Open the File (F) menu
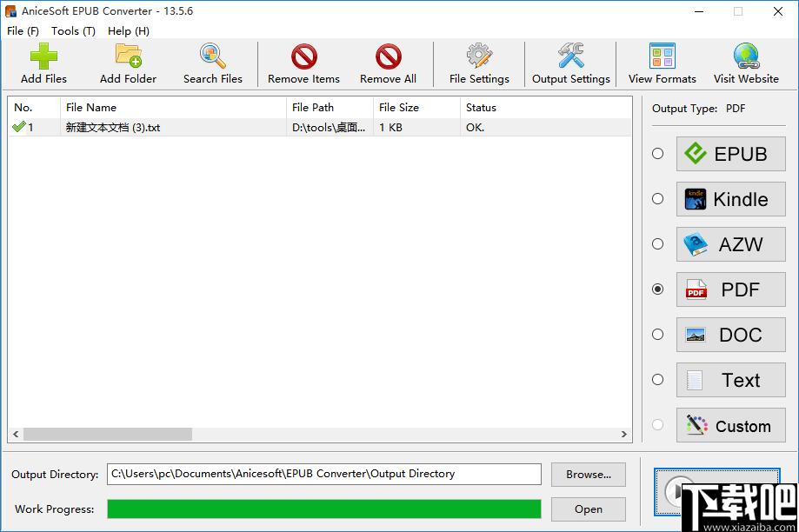The width and height of the screenshot is (799, 532). (x=23, y=31)
